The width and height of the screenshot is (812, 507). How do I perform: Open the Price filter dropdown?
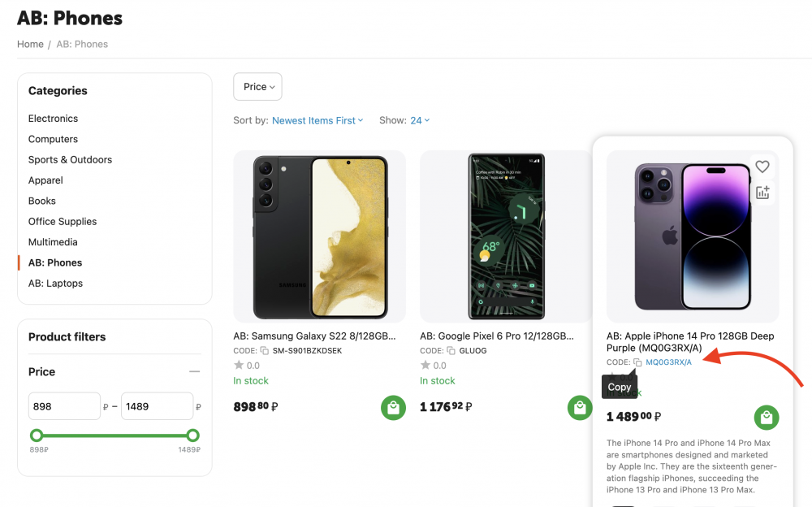pyautogui.click(x=257, y=87)
